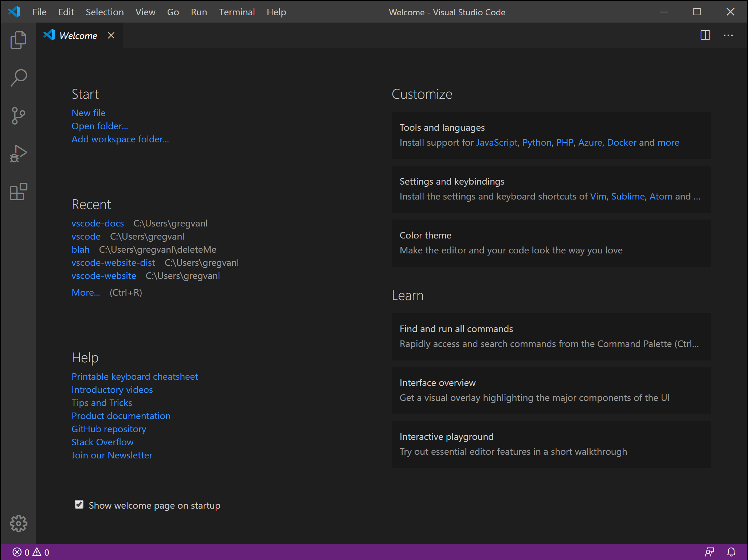Expand More recent files Ctrl+R

click(86, 292)
